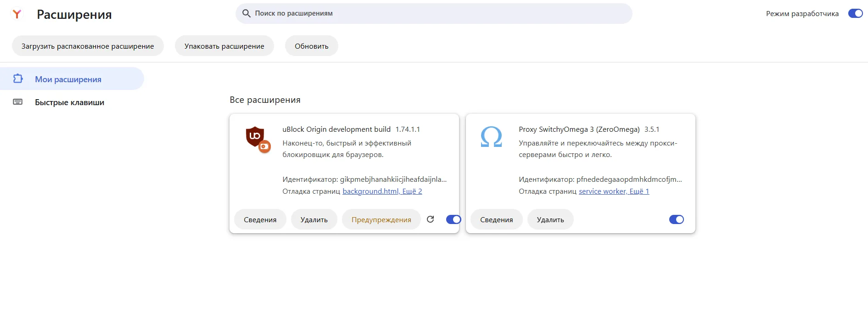Viewport: 868px width, 331px height.
Task: Click the Расширения page title
Action: 74,14
